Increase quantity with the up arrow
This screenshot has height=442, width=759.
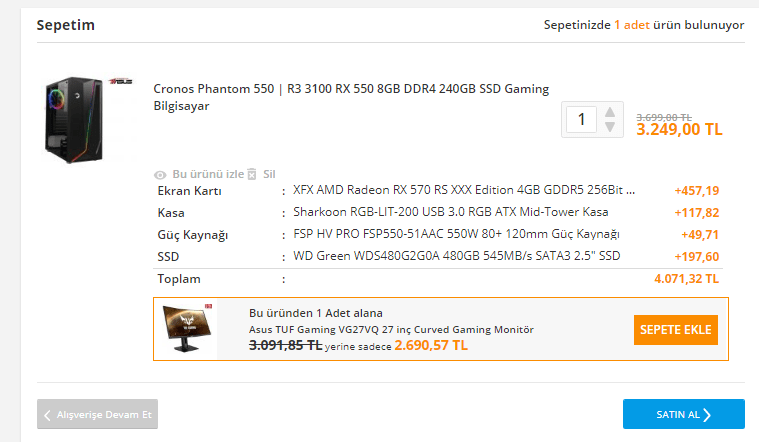coord(610,112)
